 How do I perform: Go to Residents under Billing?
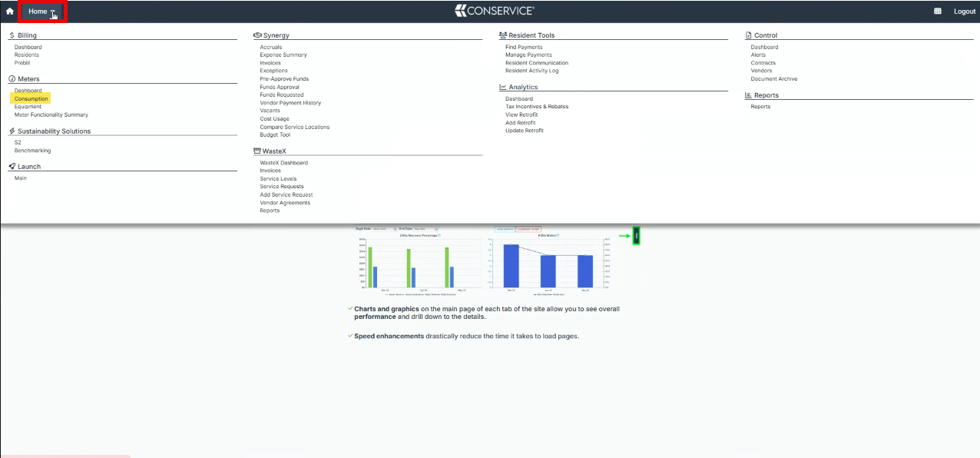(27, 55)
